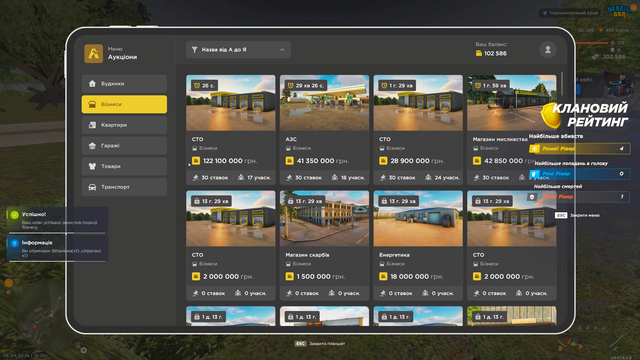Click the lock timer badge on Енергетика
Viewport: 640px width, 360px height.
(399, 201)
